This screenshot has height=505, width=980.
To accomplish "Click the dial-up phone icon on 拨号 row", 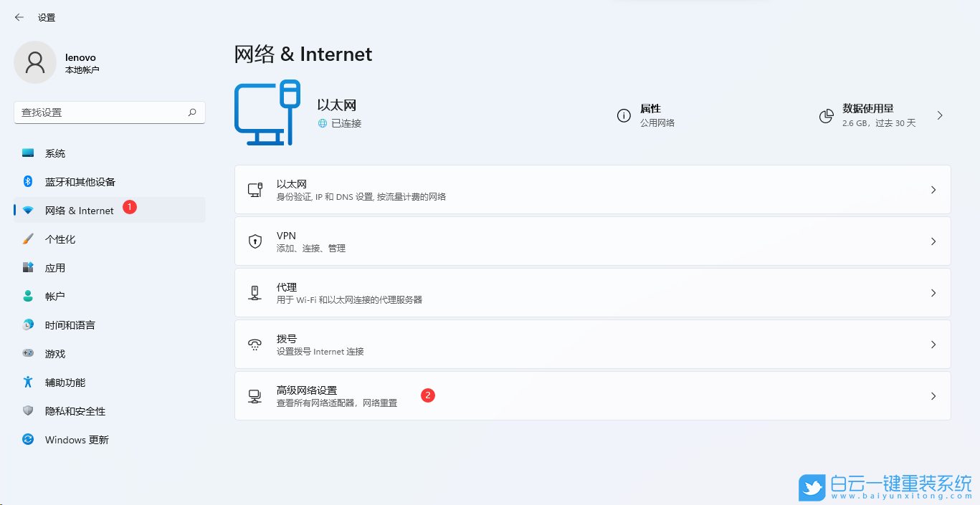I will (255, 344).
